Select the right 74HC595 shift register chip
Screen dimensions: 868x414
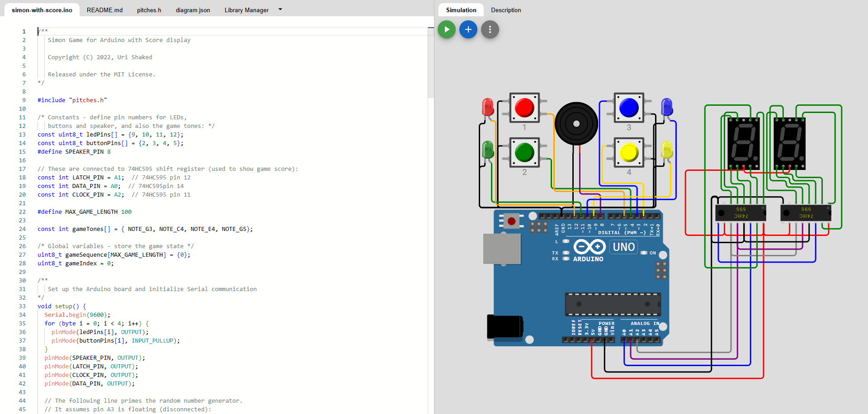pyautogui.click(x=806, y=213)
